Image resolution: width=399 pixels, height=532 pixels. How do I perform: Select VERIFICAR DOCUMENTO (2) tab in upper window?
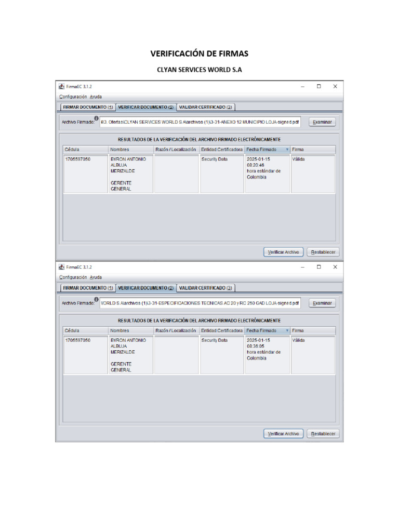pos(146,107)
